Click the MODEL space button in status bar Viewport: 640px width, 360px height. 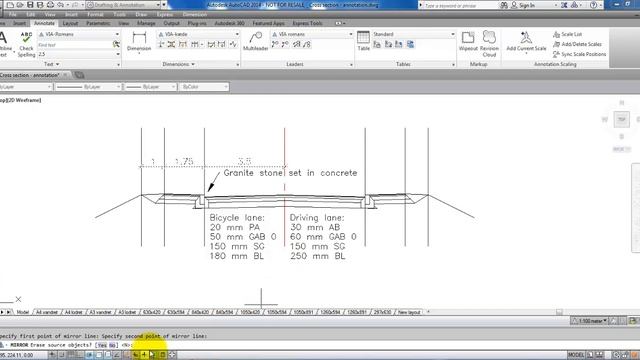tap(576, 355)
